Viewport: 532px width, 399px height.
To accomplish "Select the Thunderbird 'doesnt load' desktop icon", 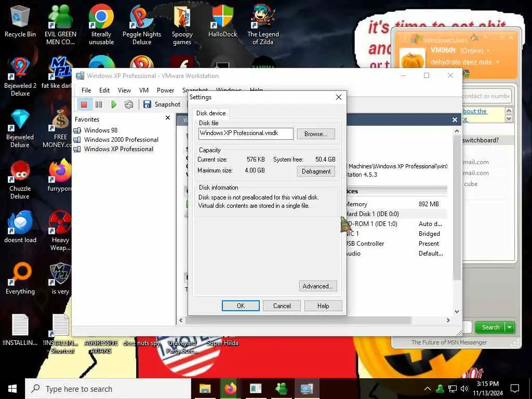I will point(20,227).
